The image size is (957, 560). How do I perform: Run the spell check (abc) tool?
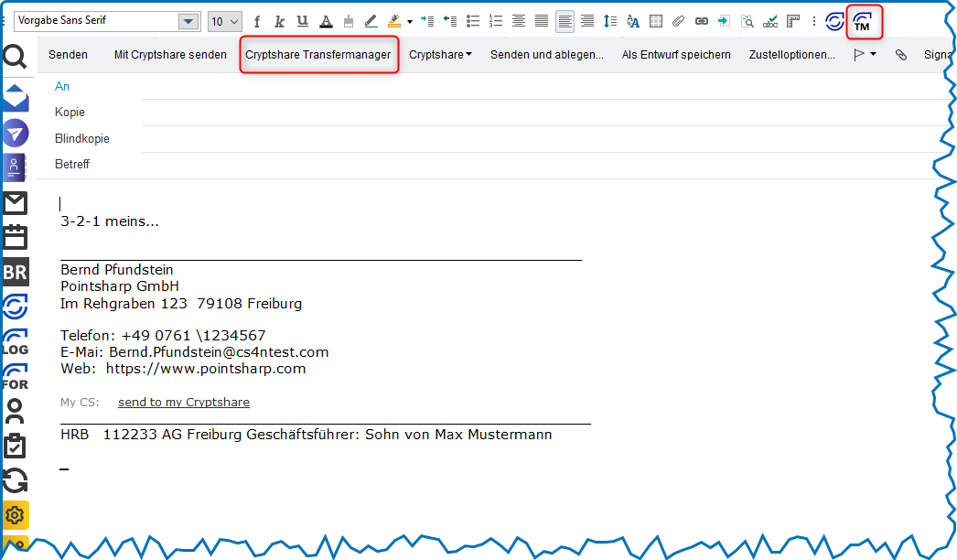(x=770, y=21)
